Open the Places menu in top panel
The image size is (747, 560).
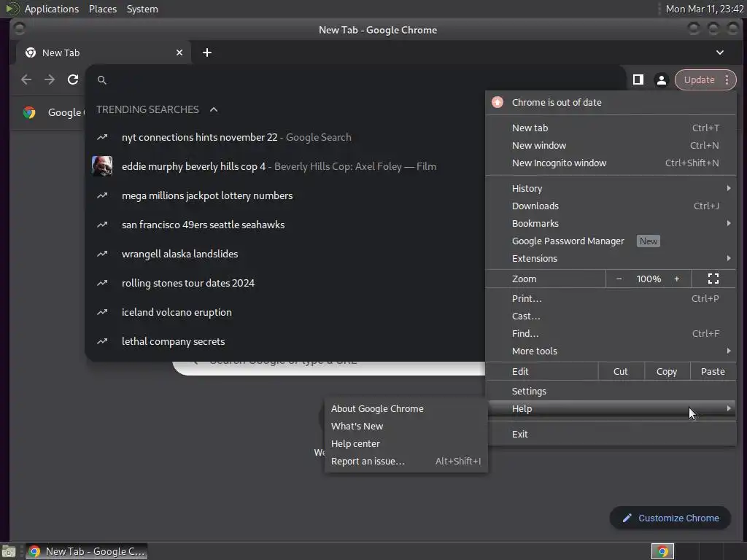click(103, 9)
